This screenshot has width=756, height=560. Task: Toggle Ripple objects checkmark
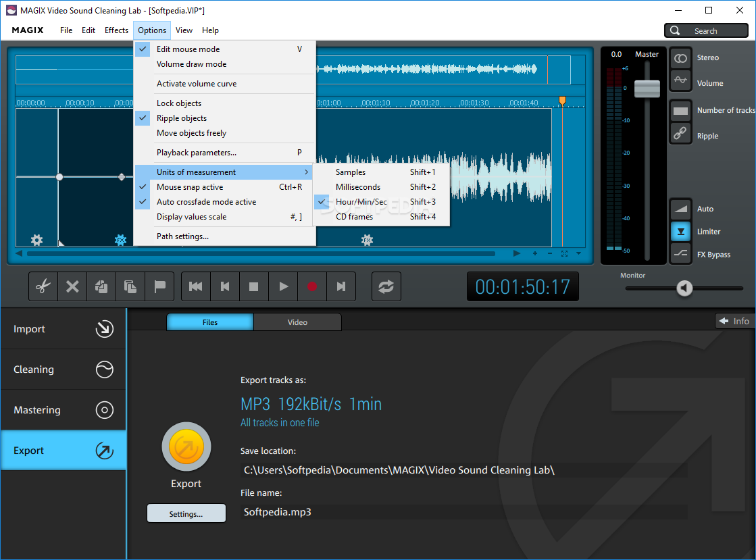(225, 118)
